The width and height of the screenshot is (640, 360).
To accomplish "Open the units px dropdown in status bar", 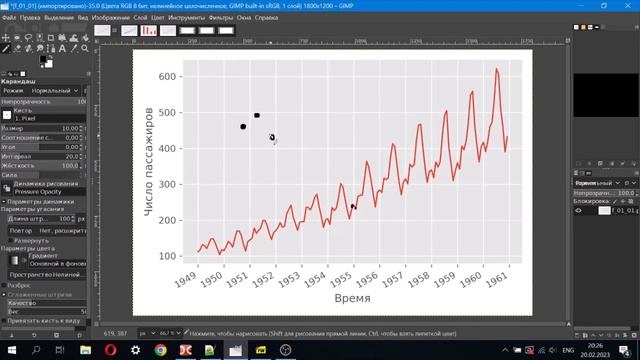I will pyautogui.click(x=147, y=333).
